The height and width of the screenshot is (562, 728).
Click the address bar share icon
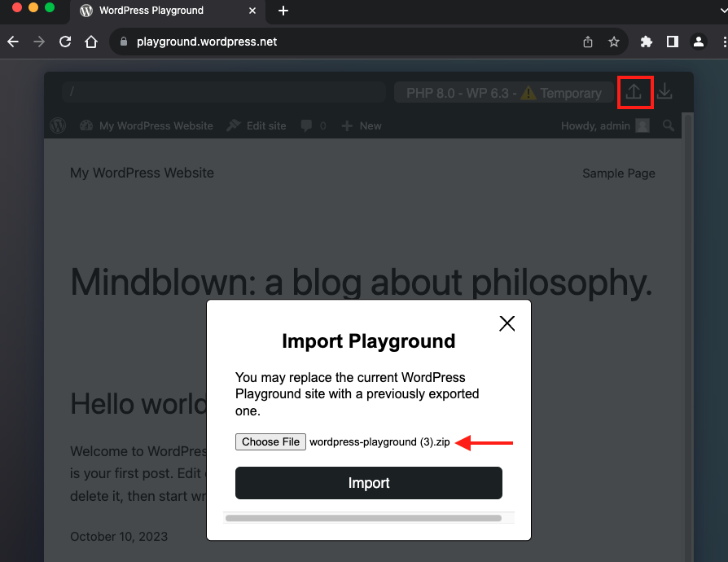click(x=588, y=42)
